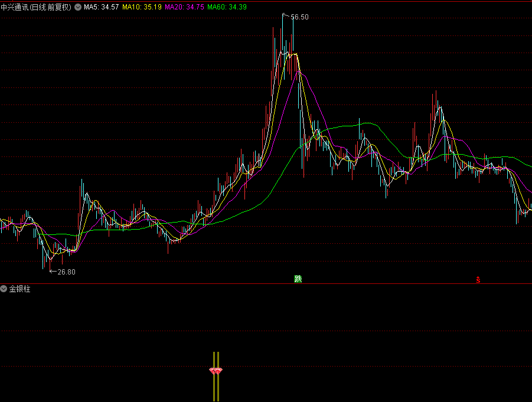Expand the 金银柱 indicator dropdown arrow
532x402 pixels.
[4, 289]
